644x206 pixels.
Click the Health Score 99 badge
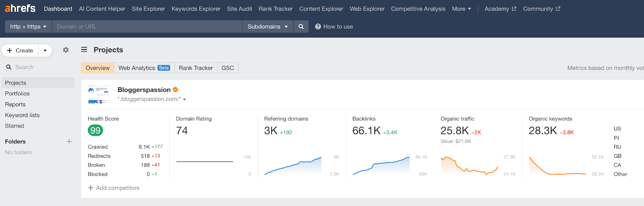tap(95, 130)
